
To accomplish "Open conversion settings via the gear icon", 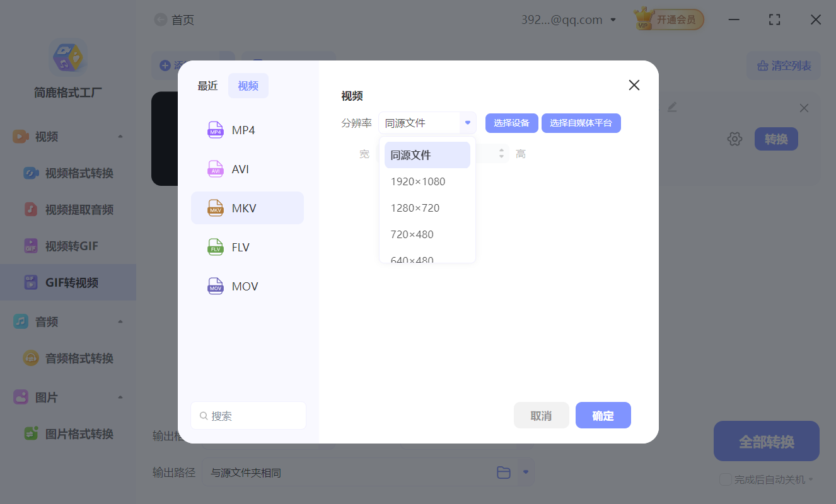I will [x=734, y=139].
